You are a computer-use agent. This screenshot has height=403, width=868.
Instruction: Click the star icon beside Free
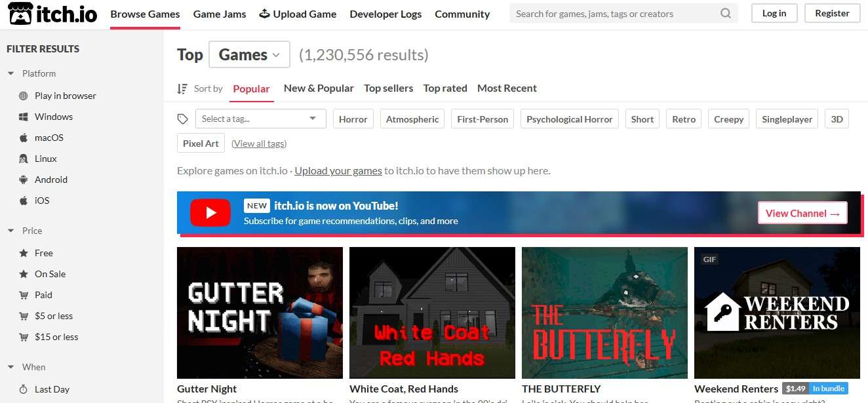coord(23,253)
